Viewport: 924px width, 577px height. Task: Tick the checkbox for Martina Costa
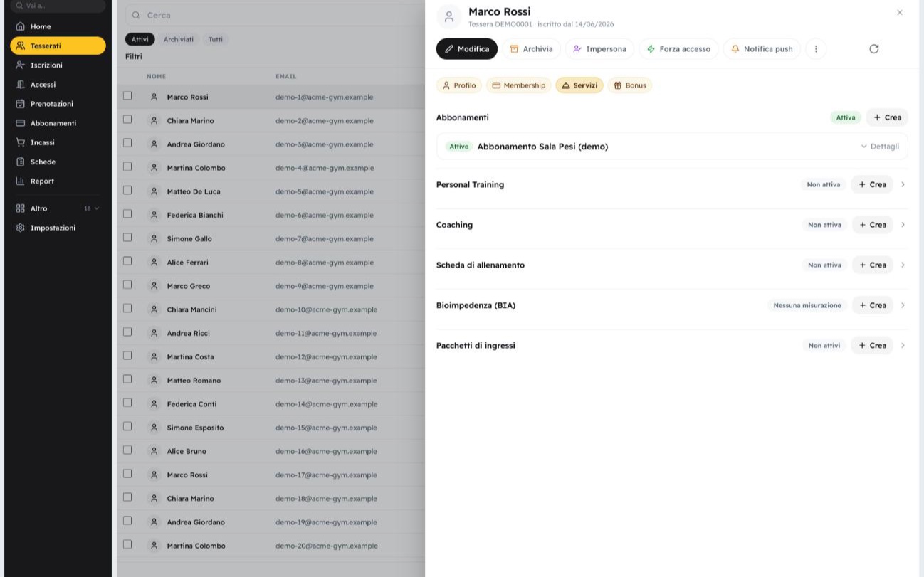pyautogui.click(x=127, y=356)
